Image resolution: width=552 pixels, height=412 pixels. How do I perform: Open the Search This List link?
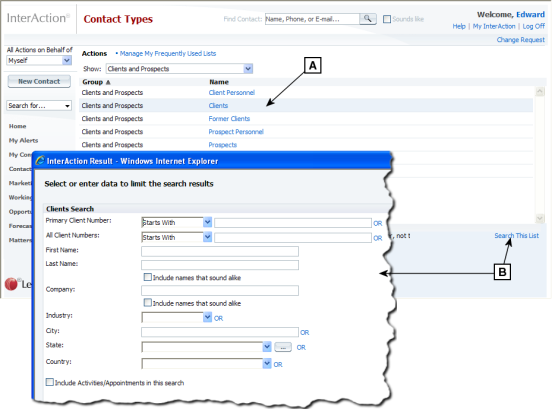coord(516,236)
